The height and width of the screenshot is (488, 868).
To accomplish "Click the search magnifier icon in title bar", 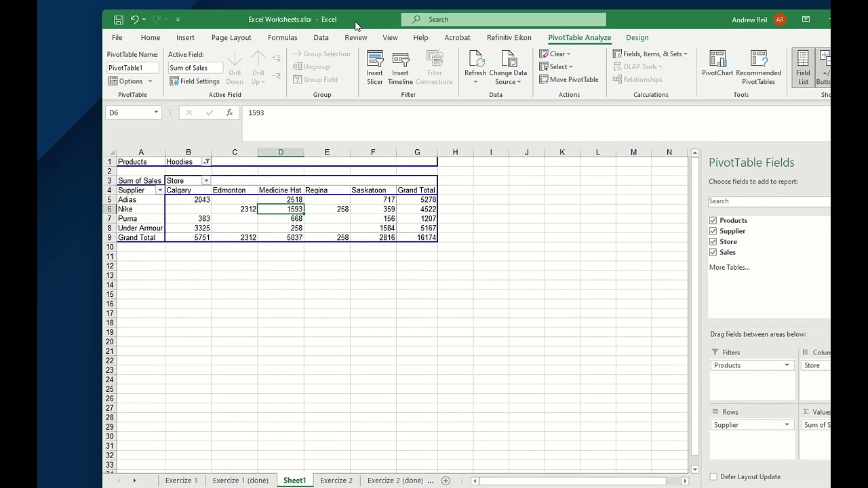I will 416,20.
